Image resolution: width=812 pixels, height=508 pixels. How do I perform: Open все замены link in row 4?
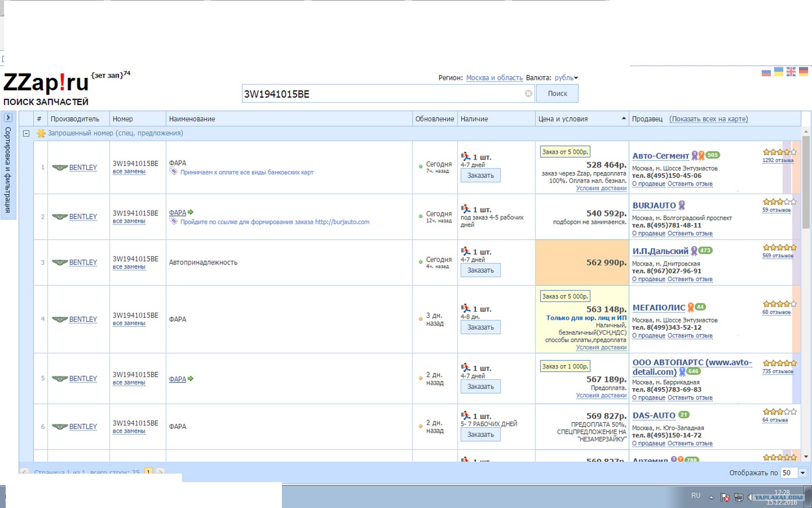[x=129, y=323]
